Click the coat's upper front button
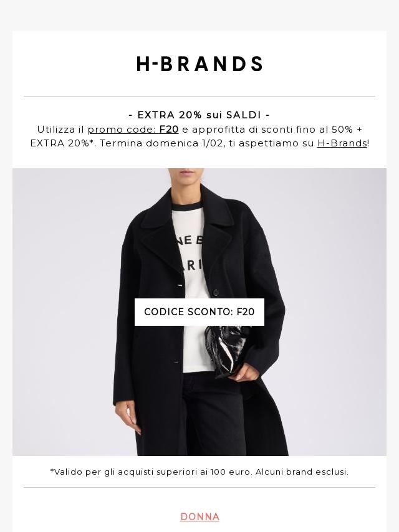Image resolution: width=399 pixels, height=532 pixels. click(216, 292)
